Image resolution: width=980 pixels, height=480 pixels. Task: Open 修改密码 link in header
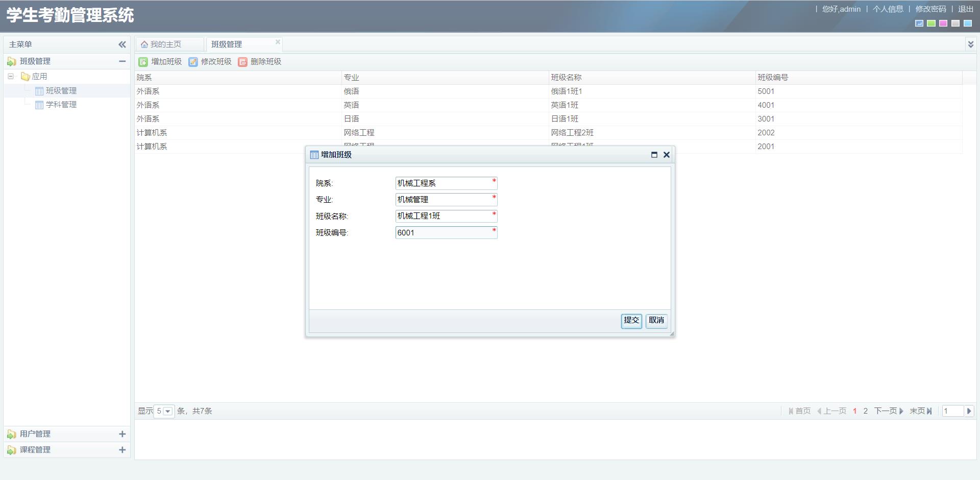coord(930,9)
